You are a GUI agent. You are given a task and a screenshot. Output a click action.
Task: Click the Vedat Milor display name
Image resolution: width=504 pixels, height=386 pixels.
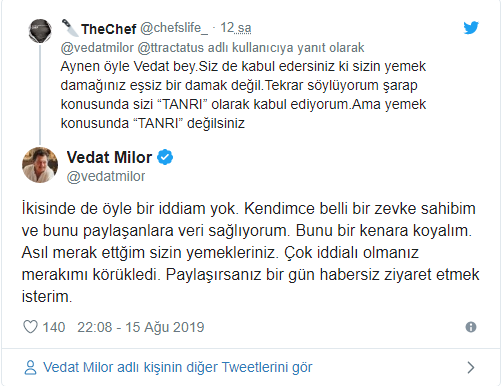109,157
